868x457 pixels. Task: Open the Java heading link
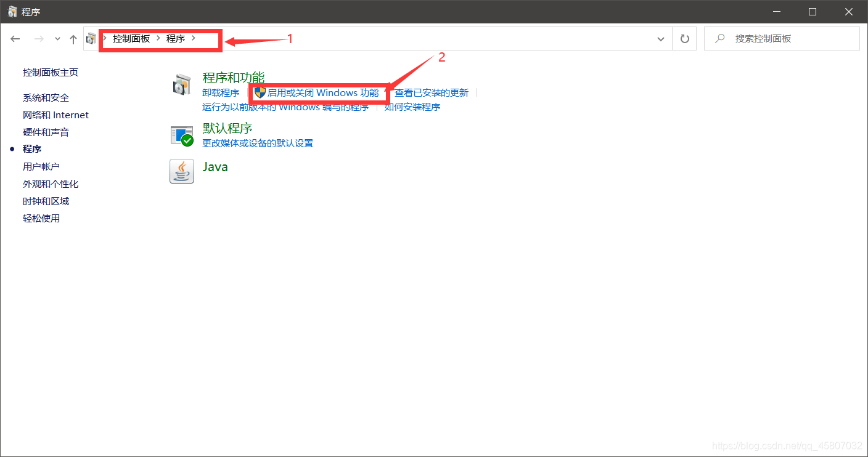coord(215,166)
